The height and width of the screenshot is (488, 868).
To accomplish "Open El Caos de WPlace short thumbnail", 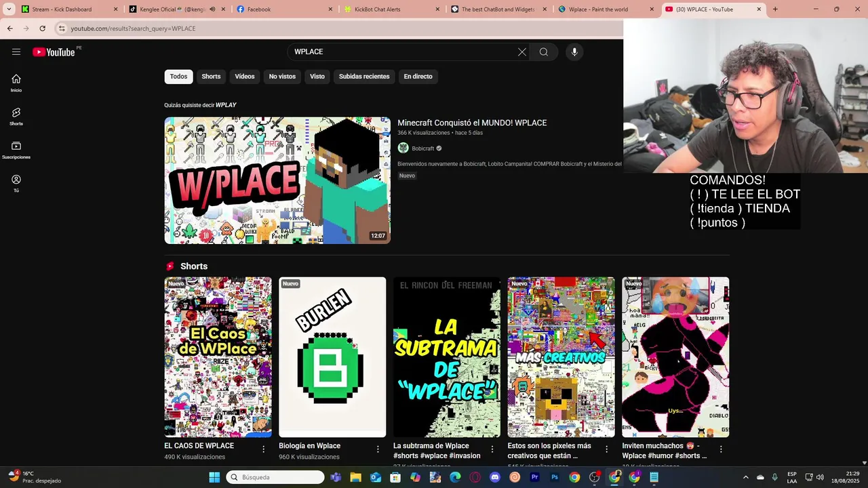I will coord(218,357).
